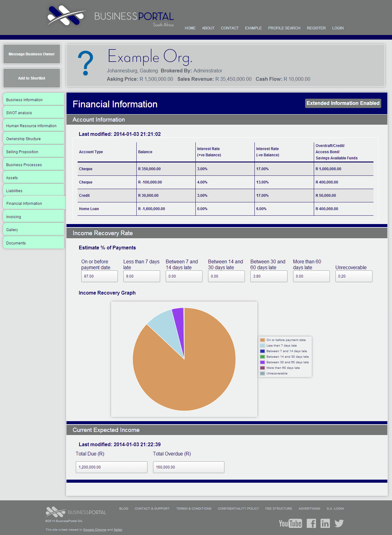This screenshot has width=392, height=535.
Task: Select the orange On or before payment swatch
Action: [262, 340]
